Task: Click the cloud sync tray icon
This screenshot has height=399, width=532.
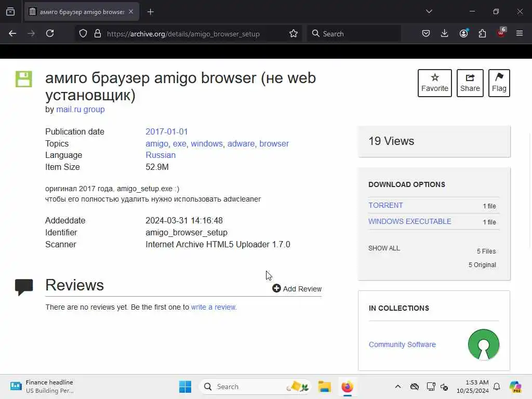Action: [x=415, y=387]
